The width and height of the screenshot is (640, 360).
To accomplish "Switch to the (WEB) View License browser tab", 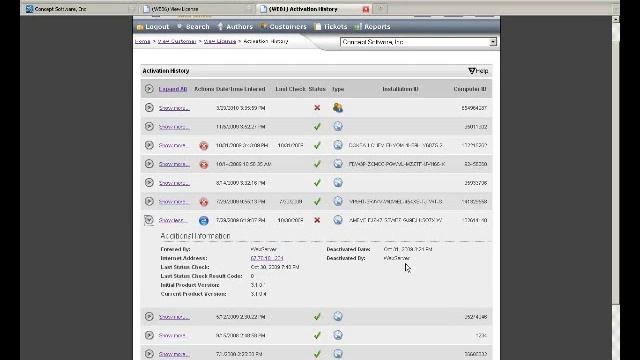I will 198,9.
